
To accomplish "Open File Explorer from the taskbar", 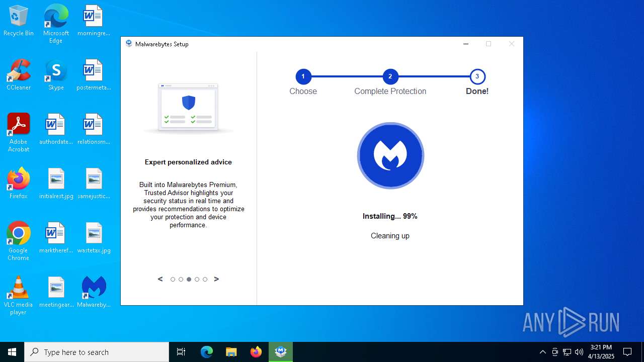I will (231, 352).
